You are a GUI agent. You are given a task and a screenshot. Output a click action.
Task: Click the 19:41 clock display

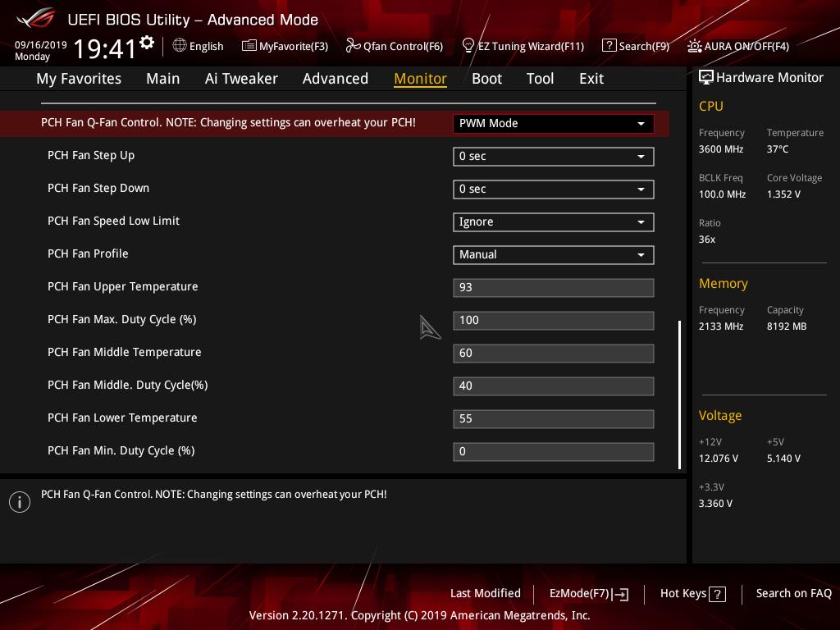(105, 49)
